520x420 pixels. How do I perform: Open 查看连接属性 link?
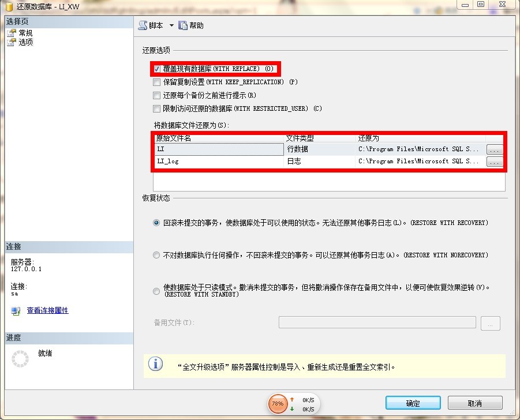47,310
